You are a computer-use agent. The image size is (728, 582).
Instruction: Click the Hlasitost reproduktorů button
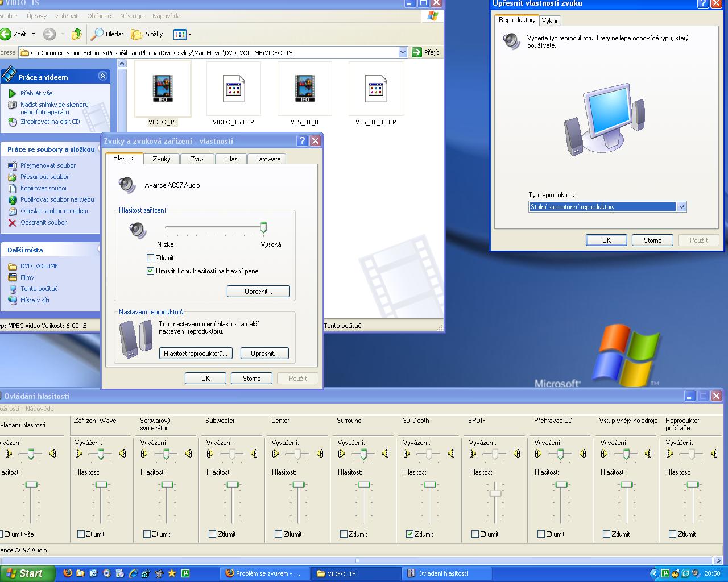(x=195, y=354)
